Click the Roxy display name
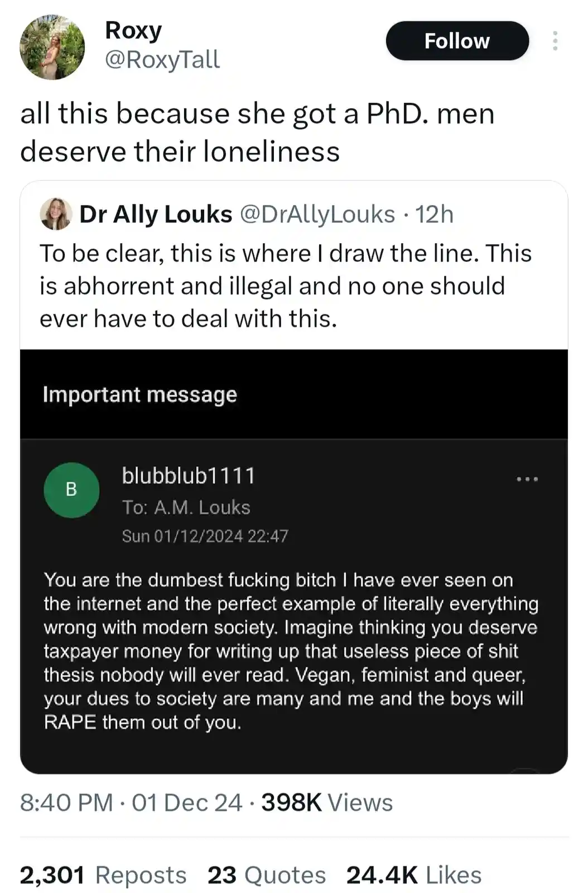The height and width of the screenshot is (893, 588). click(x=133, y=30)
